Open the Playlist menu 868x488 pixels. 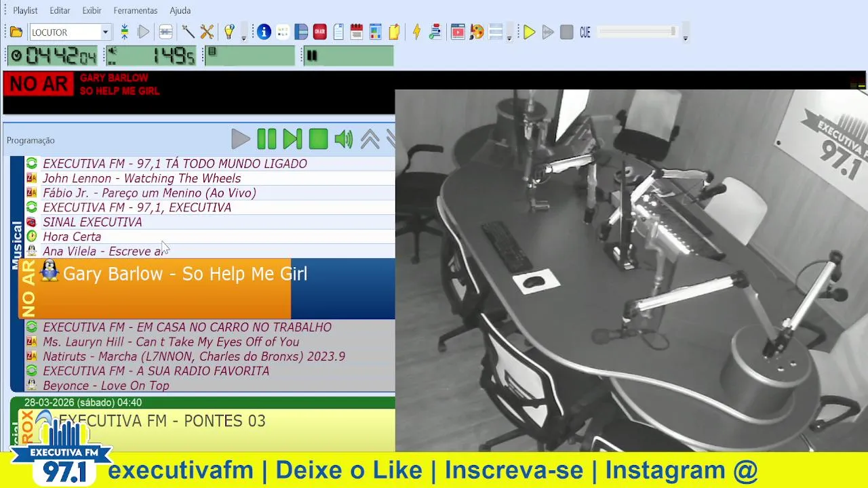(x=25, y=10)
